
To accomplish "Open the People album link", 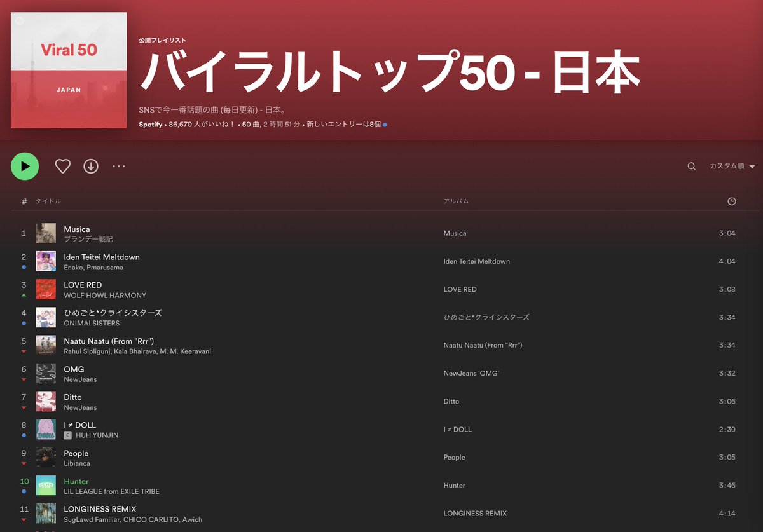I will (454, 457).
